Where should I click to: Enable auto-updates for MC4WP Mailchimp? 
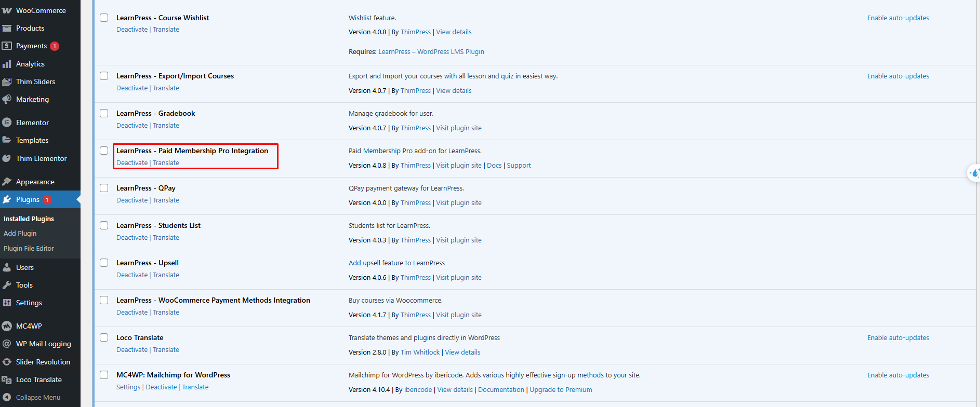click(898, 375)
